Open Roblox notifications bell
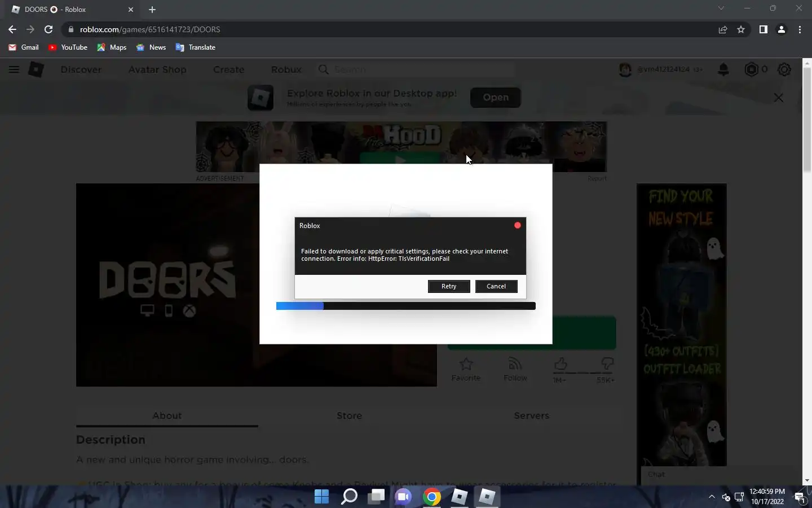Viewport: 812px width, 508px height. (x=723, y=69)
